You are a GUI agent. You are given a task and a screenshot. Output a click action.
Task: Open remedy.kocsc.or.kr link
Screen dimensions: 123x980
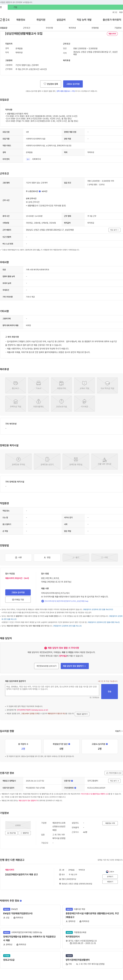tap(32, 710)
